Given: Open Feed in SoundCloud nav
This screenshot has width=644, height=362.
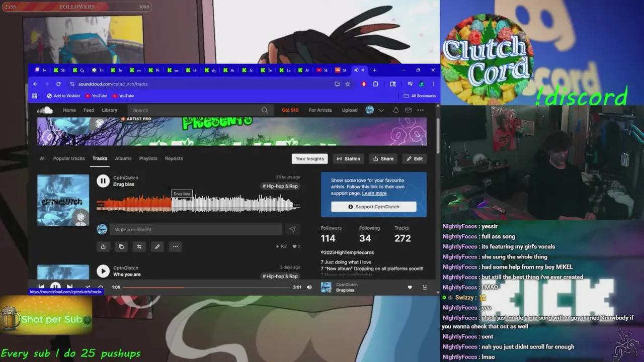Looking at the screenshot, I should [x=89, y=110].
